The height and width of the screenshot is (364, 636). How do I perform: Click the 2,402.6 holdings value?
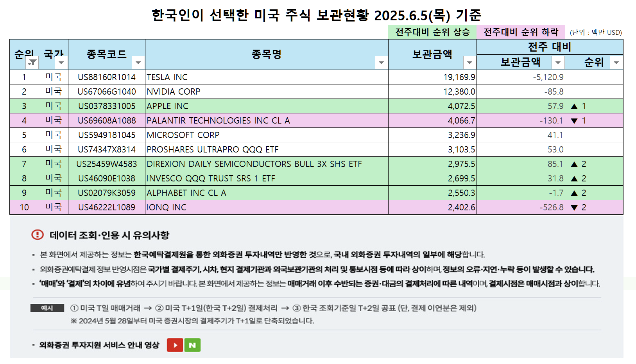coord(461,208)
